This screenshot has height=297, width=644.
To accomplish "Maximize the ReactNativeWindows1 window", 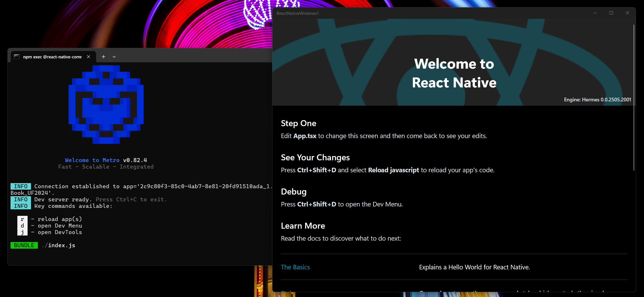I will 611,13.
